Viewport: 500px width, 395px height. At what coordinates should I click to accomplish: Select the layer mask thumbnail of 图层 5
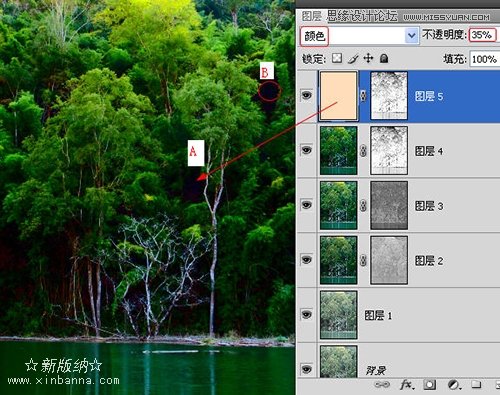coord(389,96)
